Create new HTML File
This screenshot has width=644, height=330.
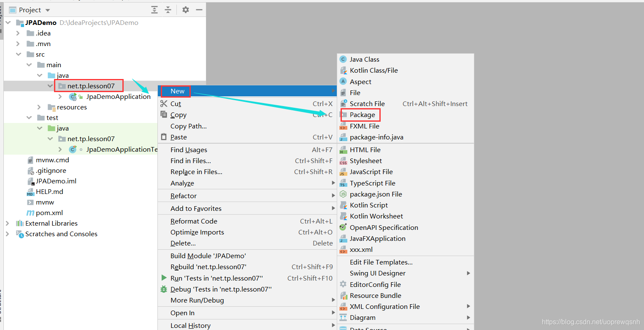406,150
